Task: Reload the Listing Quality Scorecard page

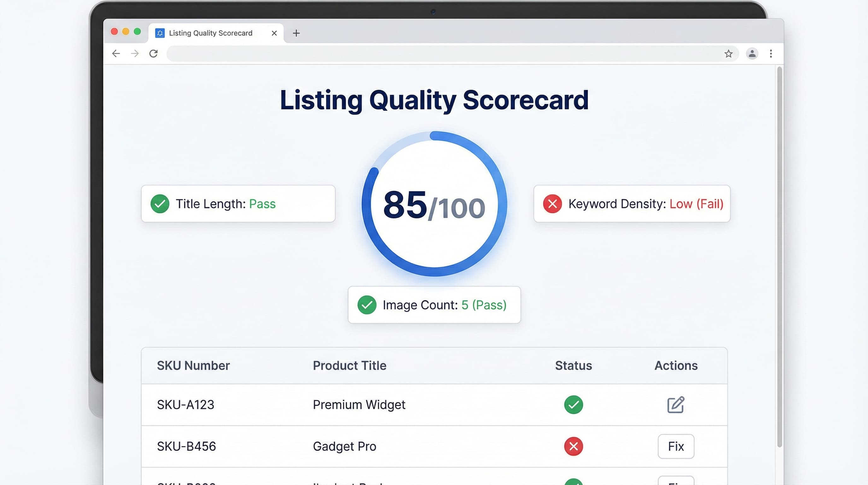Action: pyautogui.click(x=154, y=53)
